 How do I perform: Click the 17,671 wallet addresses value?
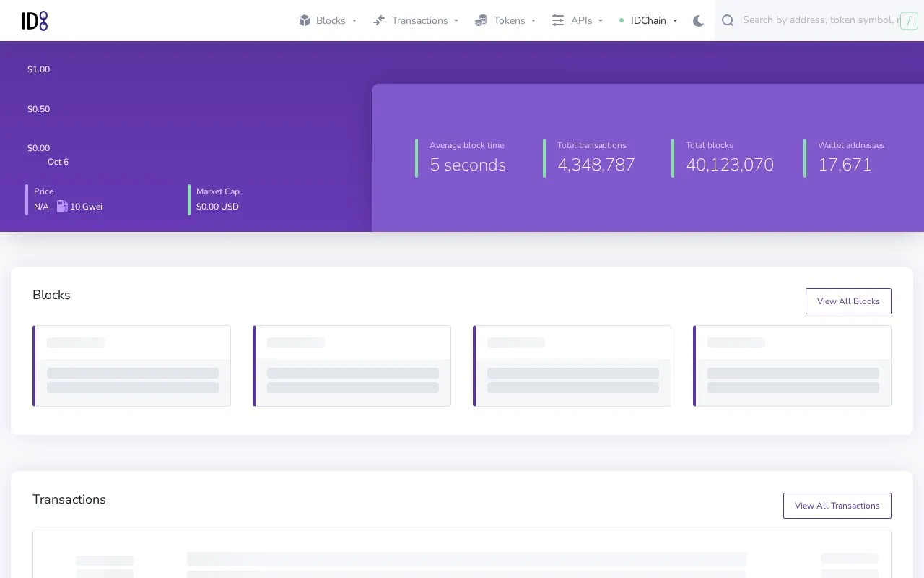pyautogui.click(x=845, y=165)
